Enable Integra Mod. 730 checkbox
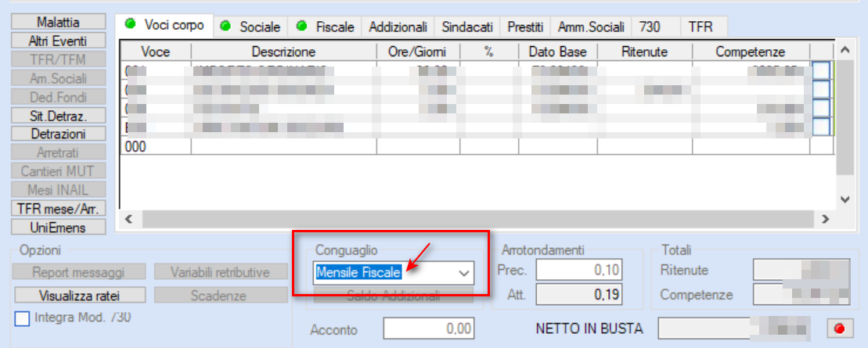Screen dimensions: 868x348 tap(22, 320)
